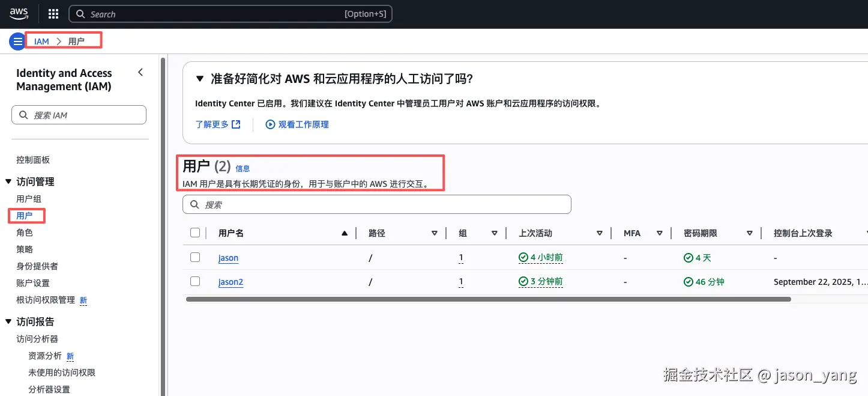Click the September 22, 2025 login cell
This screenshot has width=868, height=396.
821,282
